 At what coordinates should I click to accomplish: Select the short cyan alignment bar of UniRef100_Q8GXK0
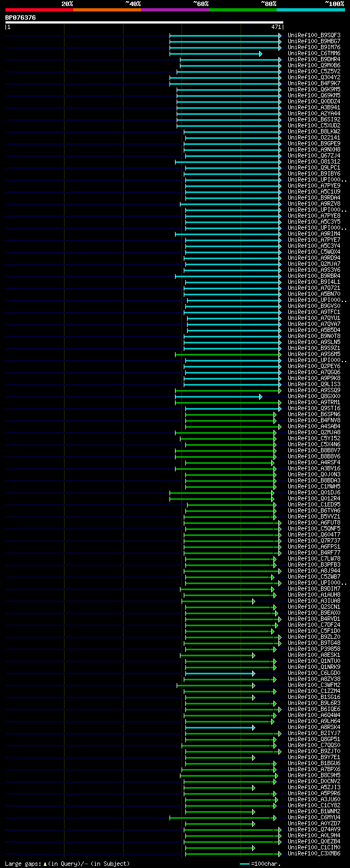click(x=219, y=397)
